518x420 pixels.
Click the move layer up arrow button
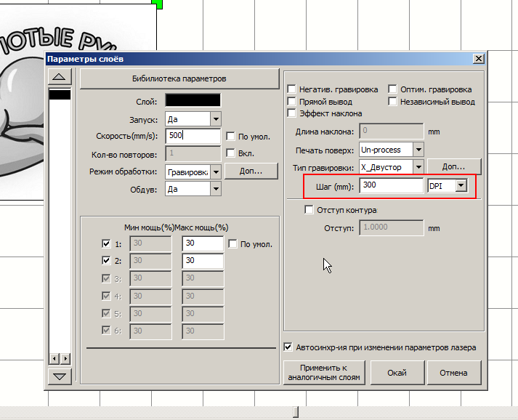pyautogui.click(x=60, y=77)
